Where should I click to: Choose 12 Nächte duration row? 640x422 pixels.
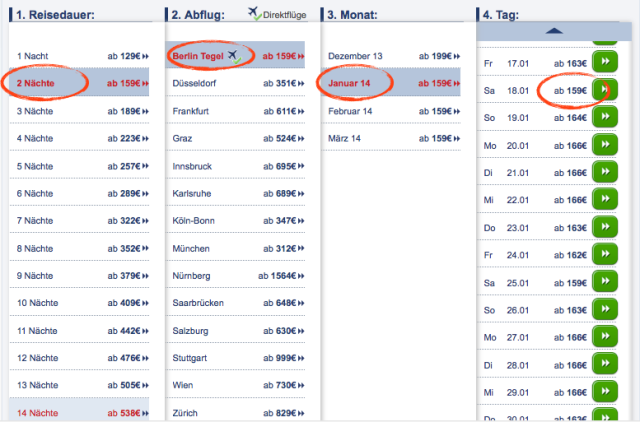pos(79,358)
